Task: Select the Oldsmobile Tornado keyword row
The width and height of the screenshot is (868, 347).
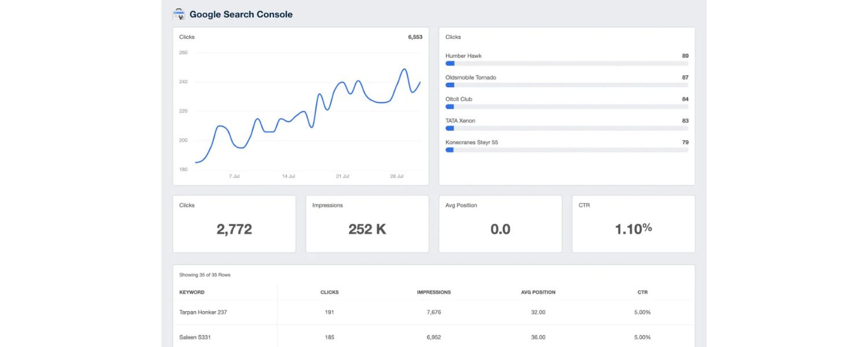Action: 470,77
